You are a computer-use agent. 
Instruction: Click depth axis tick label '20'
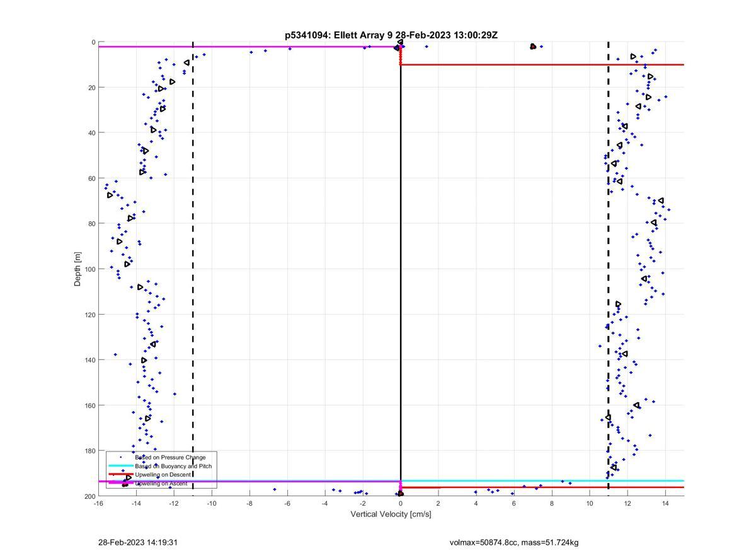[91, 88]
